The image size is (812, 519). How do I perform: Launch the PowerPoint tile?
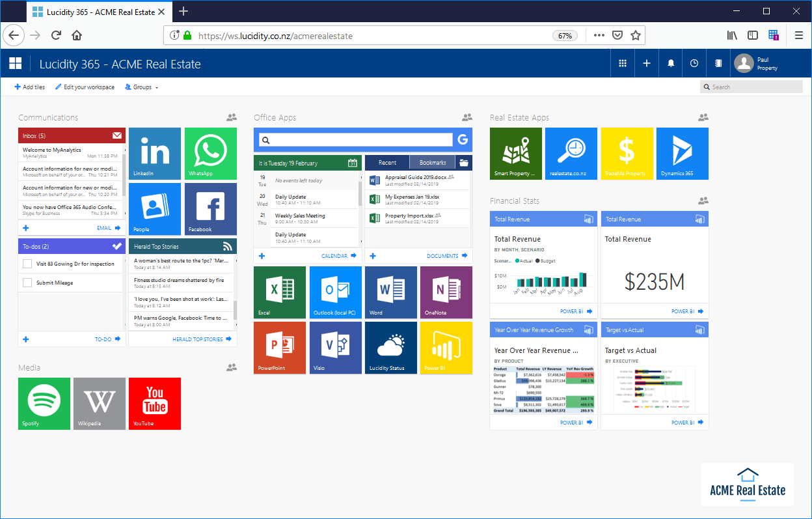280,348
